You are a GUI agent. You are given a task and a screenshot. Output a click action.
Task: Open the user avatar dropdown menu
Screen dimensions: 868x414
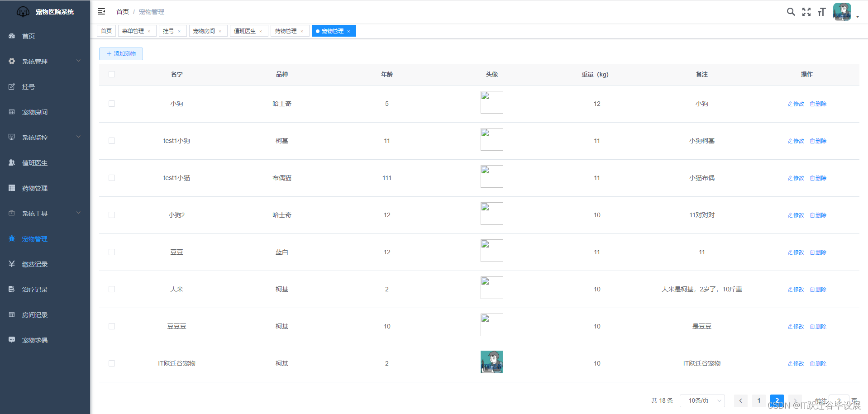[845, 12]
